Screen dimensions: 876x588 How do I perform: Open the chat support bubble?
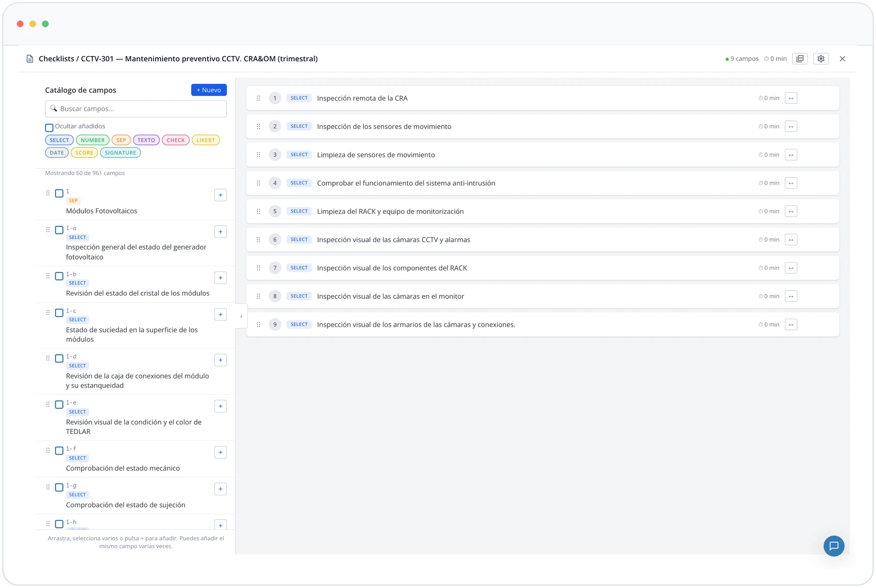(x=834, y=546)
